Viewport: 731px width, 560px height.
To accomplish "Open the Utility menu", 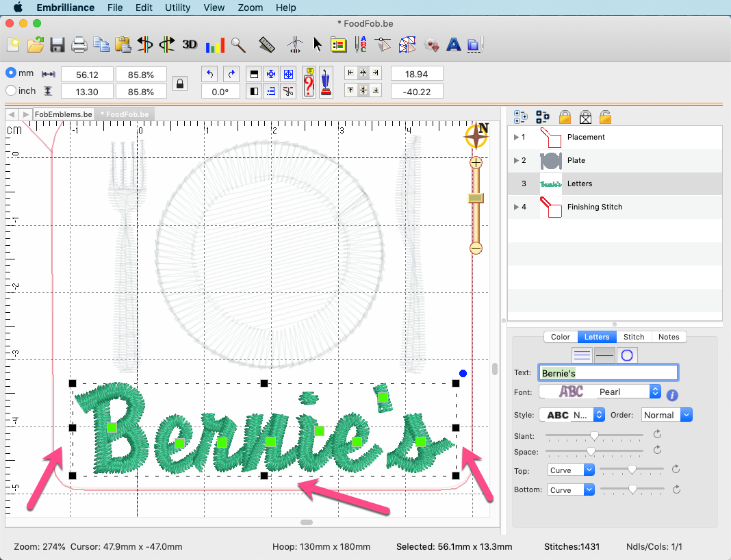I will [178, 8].
